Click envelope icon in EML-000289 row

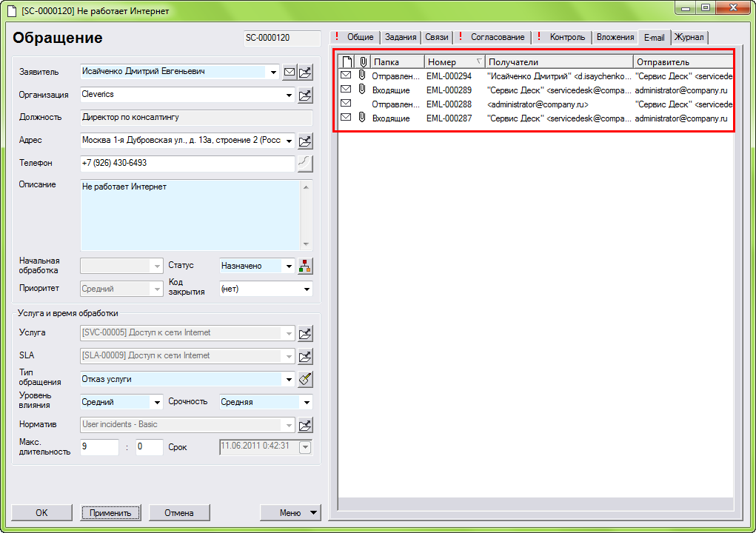point(346,89)
